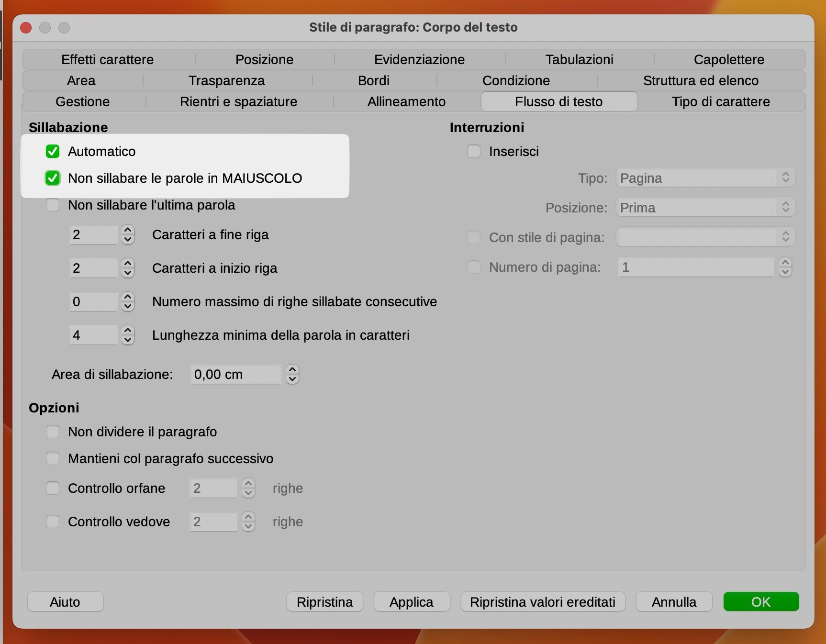Click the righe sillabate consecutive stepper
This screenshot has height=644, width=826.
click(x=128, y=301)
